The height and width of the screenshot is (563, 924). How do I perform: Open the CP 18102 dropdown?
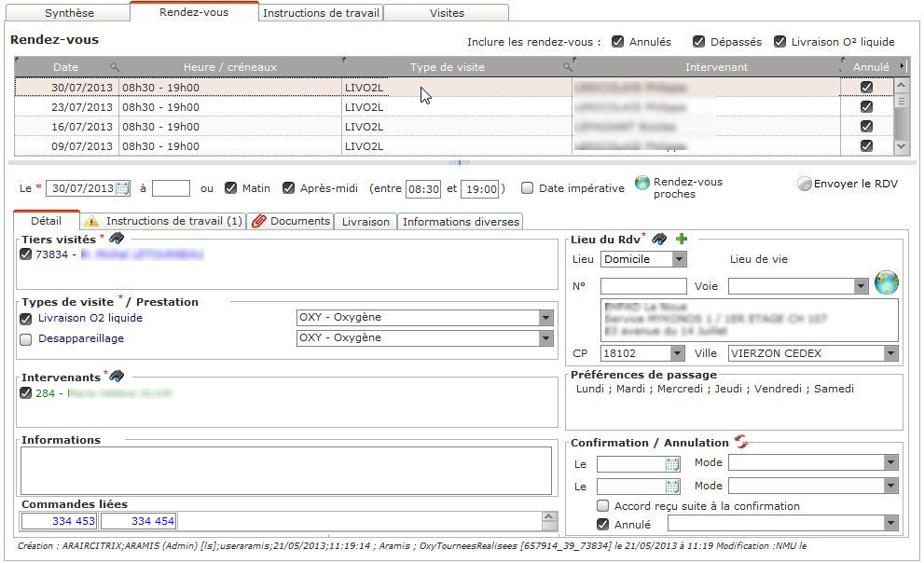[677, 353]
